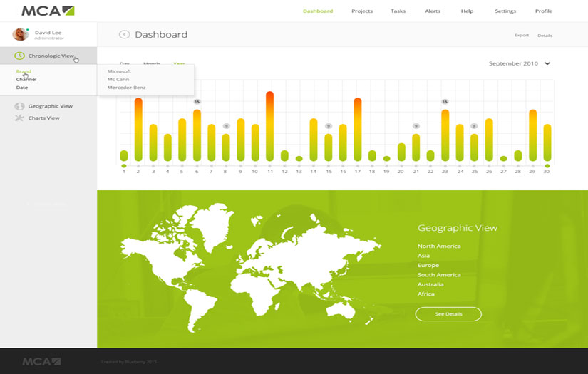The image size is (588, 374).
Task: Click the world map graphic
Action: [250, 267]
